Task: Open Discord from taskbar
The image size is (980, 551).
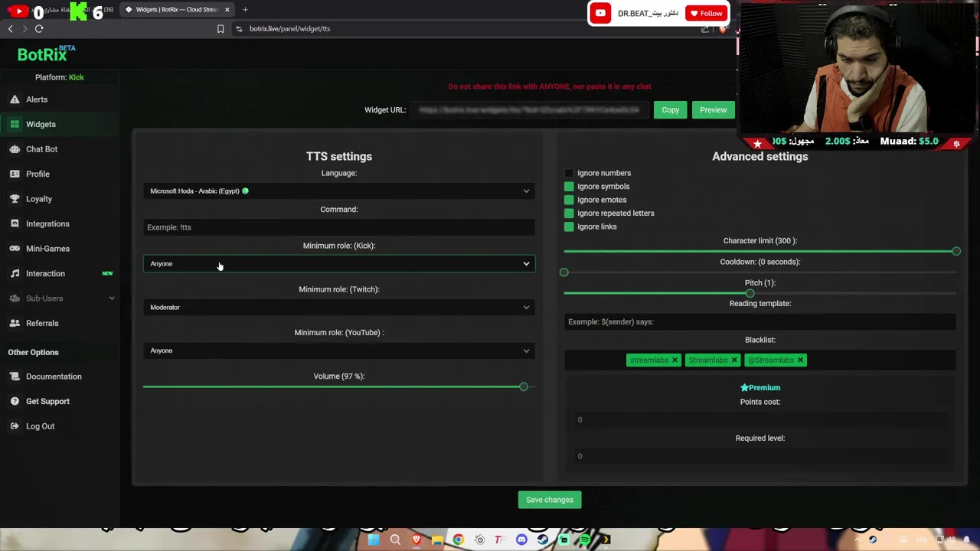Action: [521, 540]
